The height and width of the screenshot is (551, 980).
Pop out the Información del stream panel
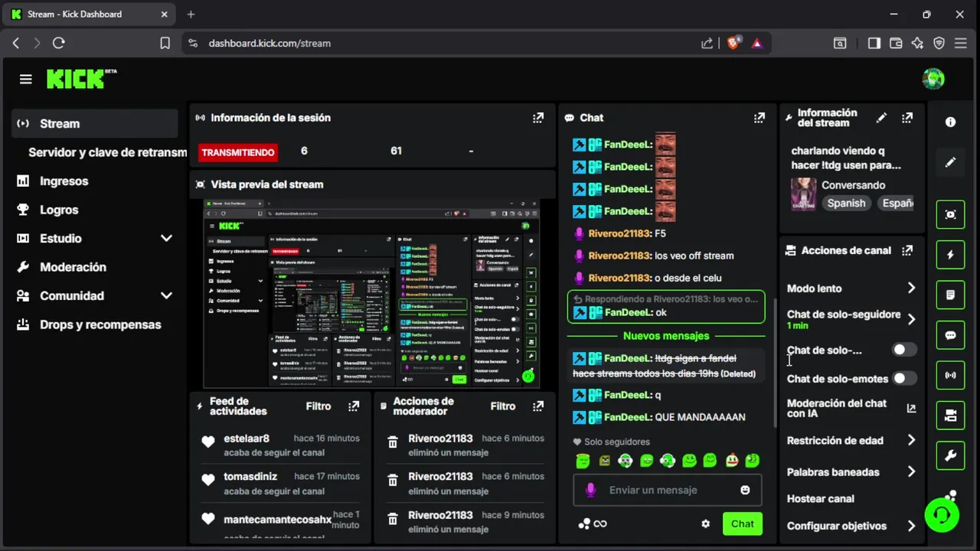click(907, 118)
